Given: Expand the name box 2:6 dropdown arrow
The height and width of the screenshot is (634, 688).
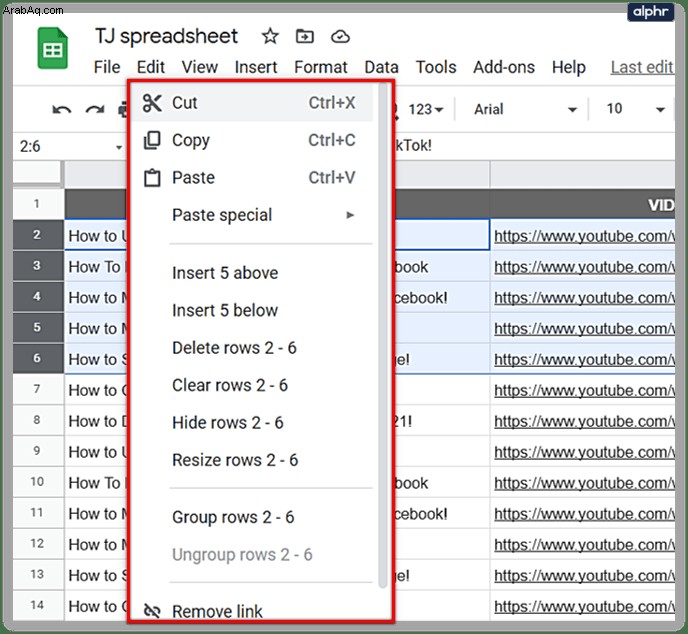Looking at the screenshot, I should 119,147.
